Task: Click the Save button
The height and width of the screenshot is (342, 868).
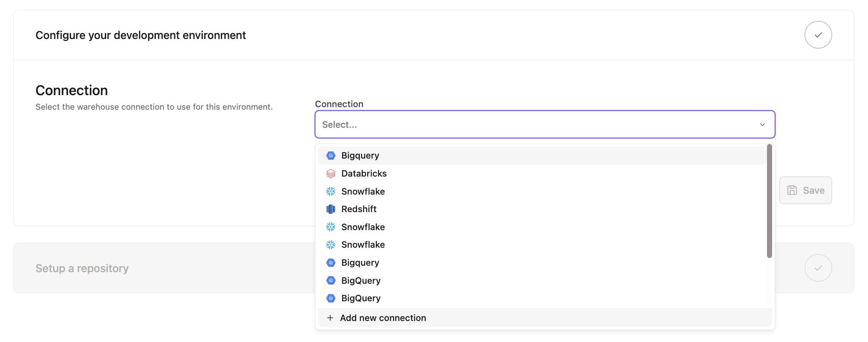Action: click(x=806, y=190)
